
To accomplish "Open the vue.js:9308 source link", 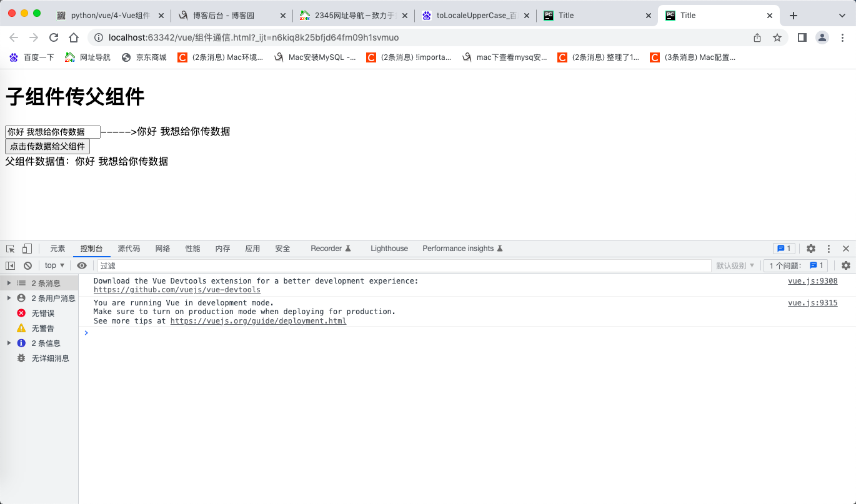I will coord(813,281).
